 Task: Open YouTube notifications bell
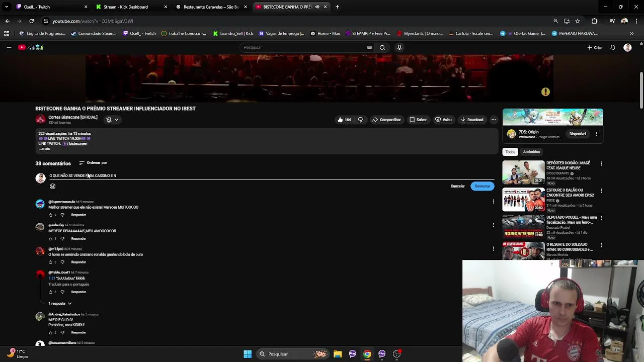pos(613,47)
